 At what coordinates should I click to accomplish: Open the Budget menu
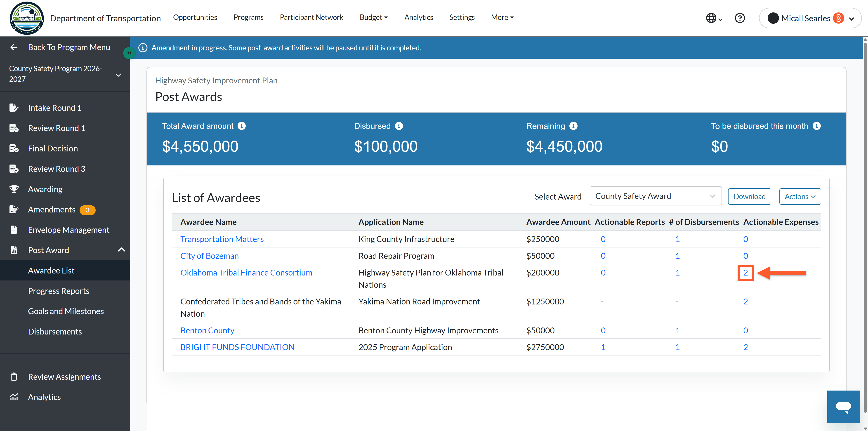(x=374, y=17)
